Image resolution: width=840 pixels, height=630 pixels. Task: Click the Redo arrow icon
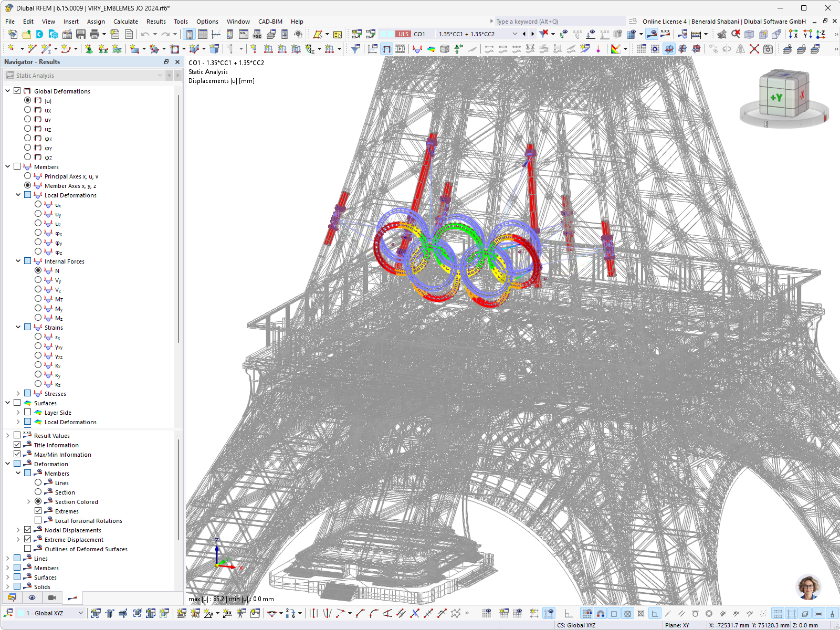click(165, 34)
